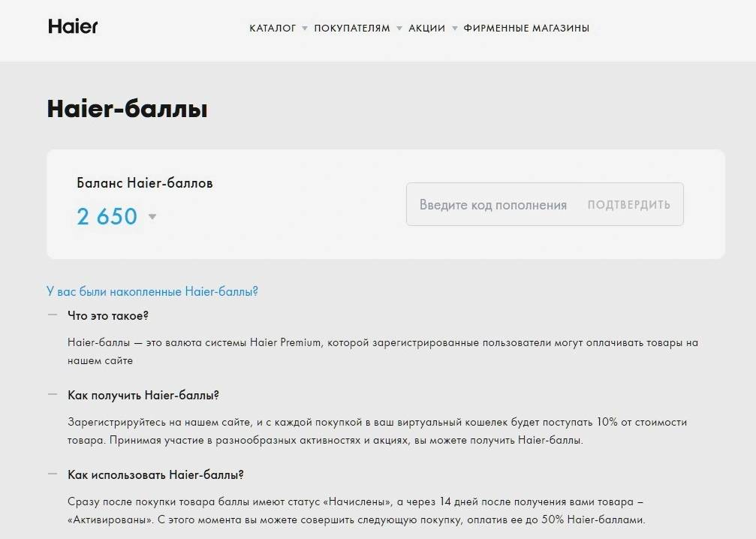Click the Как получить Haier-баллы? heading
Image resolution: width=756 pixels, height=539 pixels.
[143, 396]
